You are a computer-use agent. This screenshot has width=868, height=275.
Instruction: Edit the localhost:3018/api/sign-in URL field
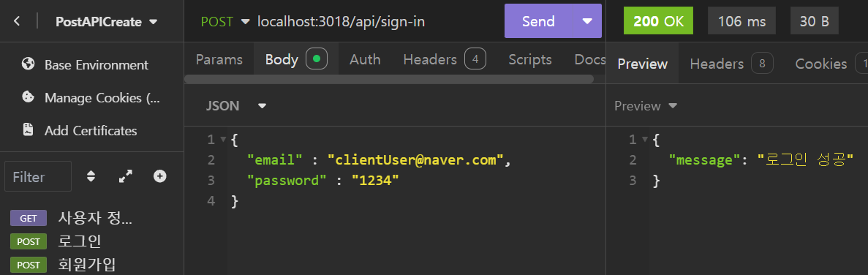341,22
